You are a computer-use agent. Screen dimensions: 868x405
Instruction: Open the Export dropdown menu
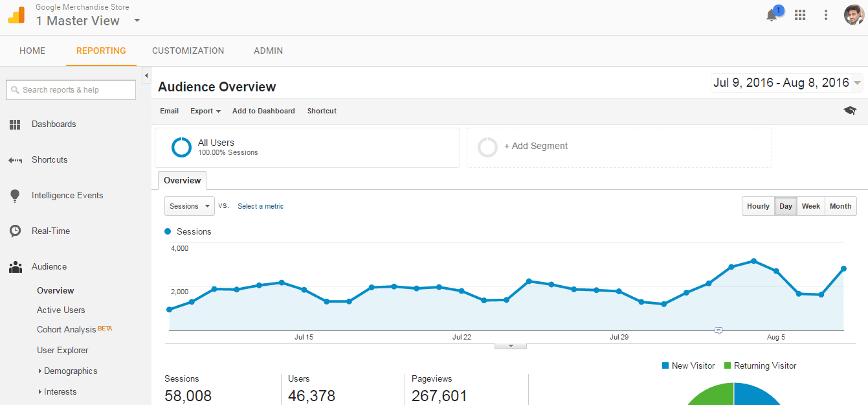coord(205,111)
